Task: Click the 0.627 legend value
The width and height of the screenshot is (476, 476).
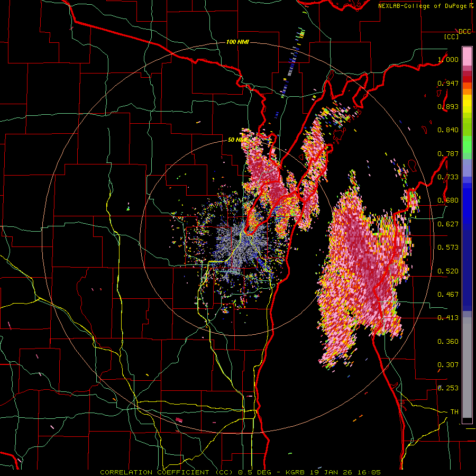Action: 448,224
